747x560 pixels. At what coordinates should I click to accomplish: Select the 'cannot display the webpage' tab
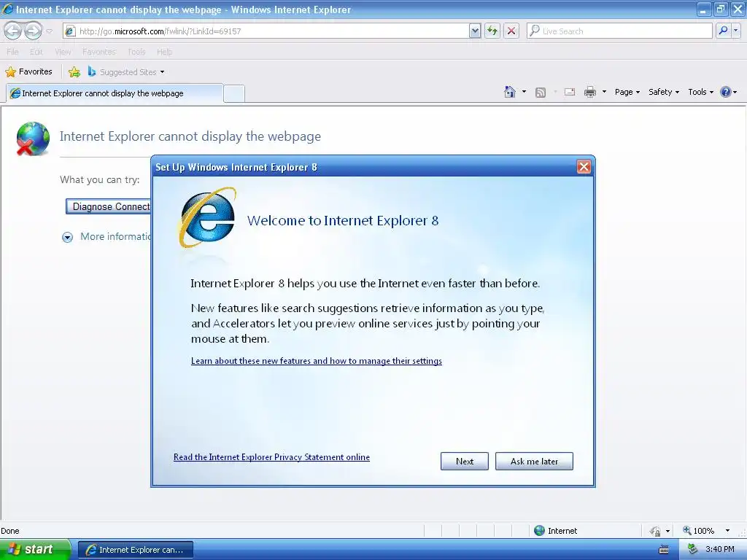point(115,93)
